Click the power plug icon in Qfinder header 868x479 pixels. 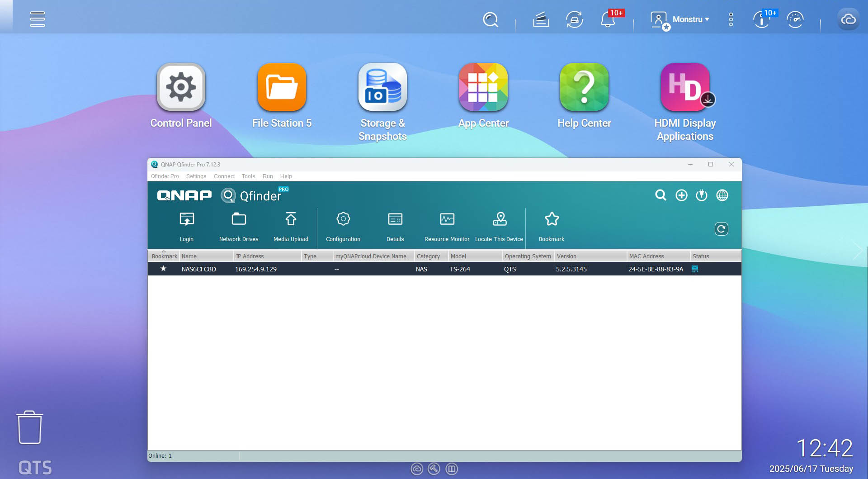coord(702,195)
